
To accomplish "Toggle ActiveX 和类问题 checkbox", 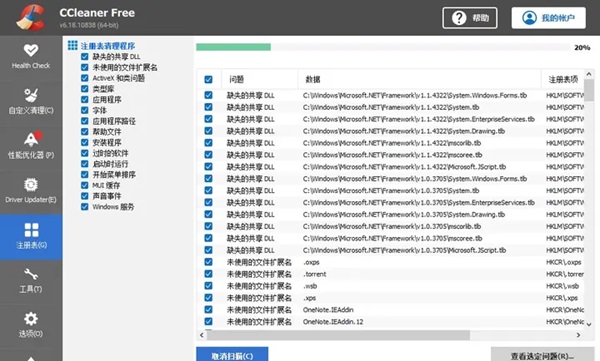I will [x=85, y=78].
